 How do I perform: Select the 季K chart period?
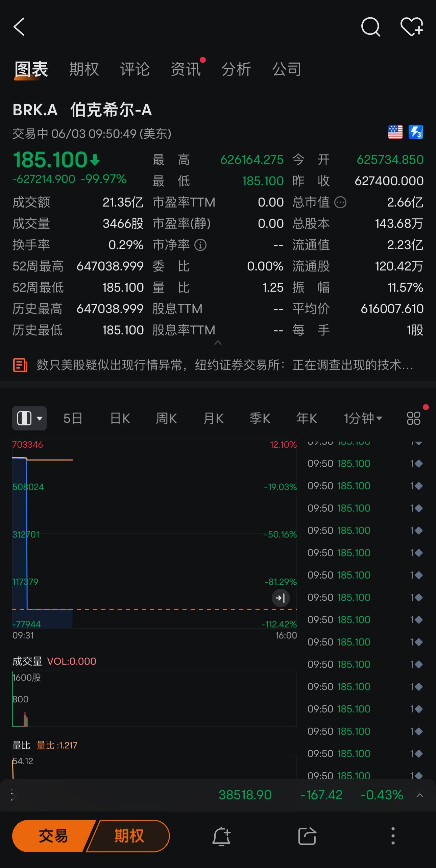[260, 418]
